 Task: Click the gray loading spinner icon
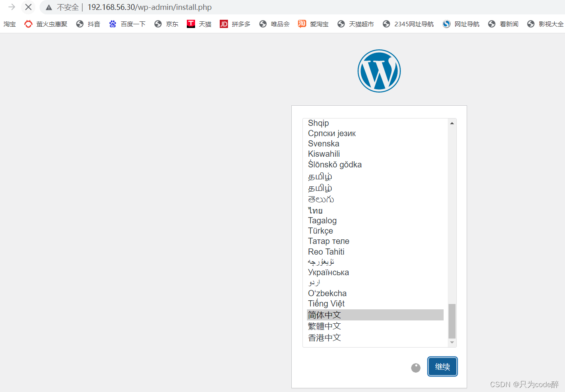[x=416, y=368]
